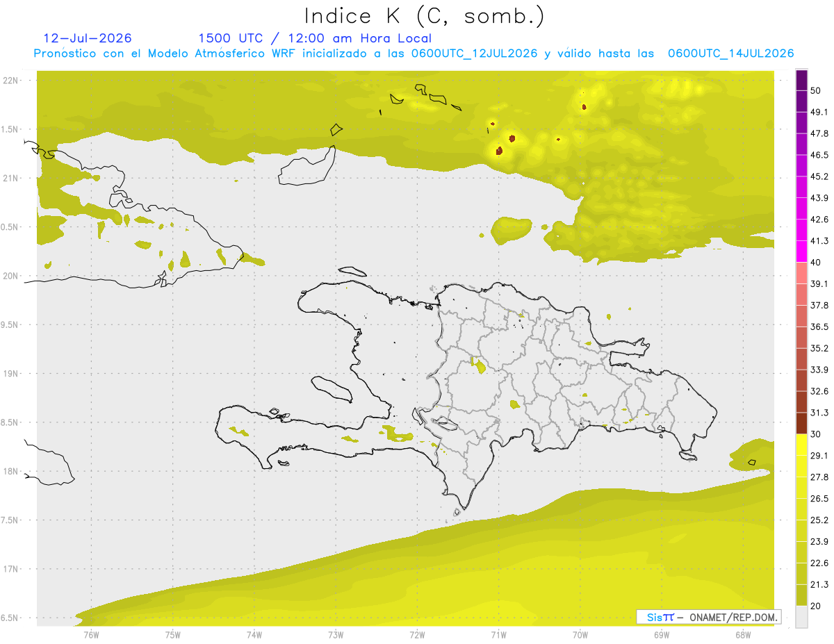The height and width of the screenshot is (644, 834).
Task: Click the colorbar value "41.3"
Action: coord(819,241)
